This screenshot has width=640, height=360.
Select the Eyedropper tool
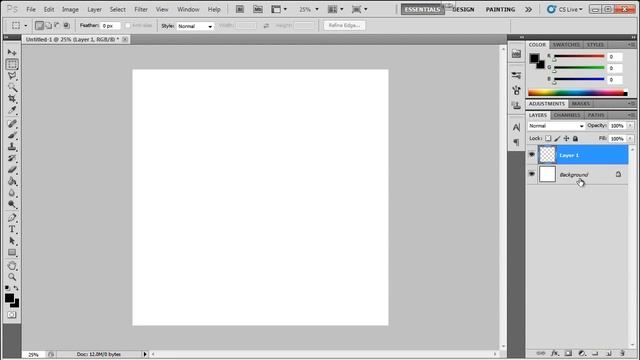(12, 110)
